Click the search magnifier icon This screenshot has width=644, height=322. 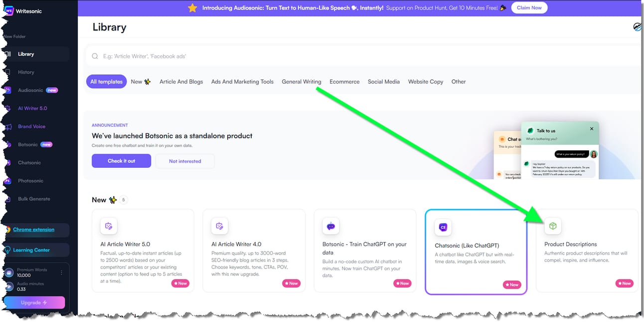95,56
